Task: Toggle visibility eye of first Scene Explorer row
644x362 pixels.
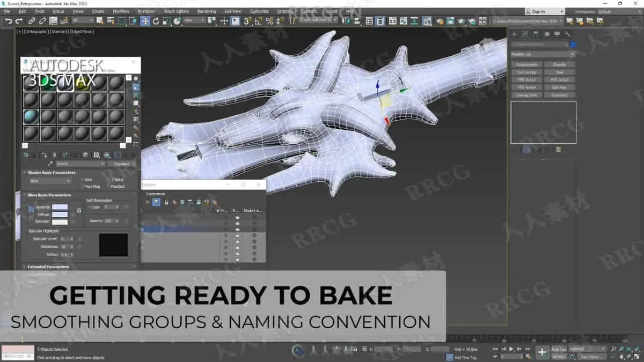Action: [237, 217]
